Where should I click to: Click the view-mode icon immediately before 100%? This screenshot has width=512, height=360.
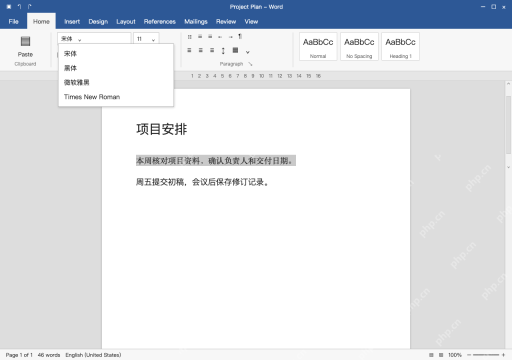(441, 355)
